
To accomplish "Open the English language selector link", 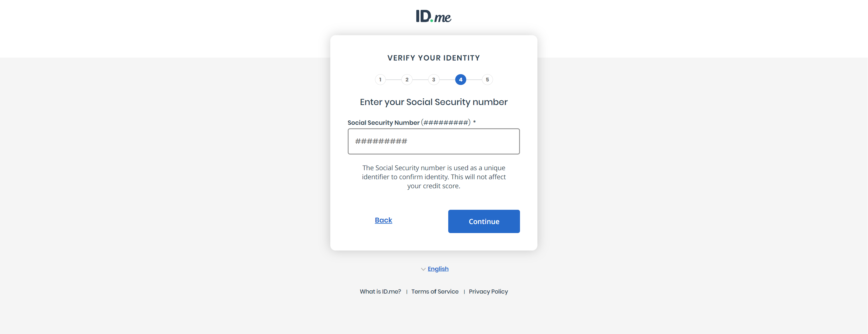I will (438, 269).
